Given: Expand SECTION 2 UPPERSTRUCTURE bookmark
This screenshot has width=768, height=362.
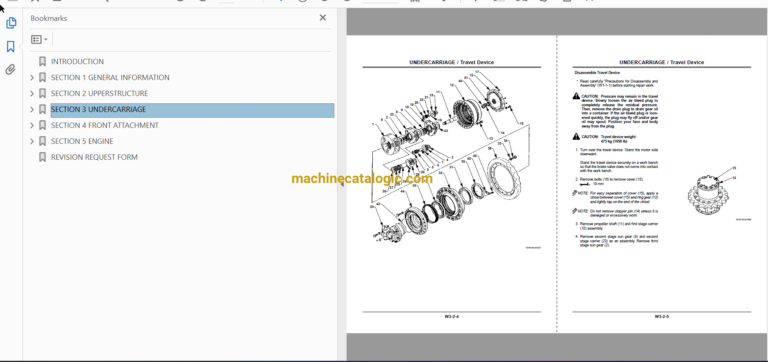Looking at the screenshot, I should [x=32, y=94].
